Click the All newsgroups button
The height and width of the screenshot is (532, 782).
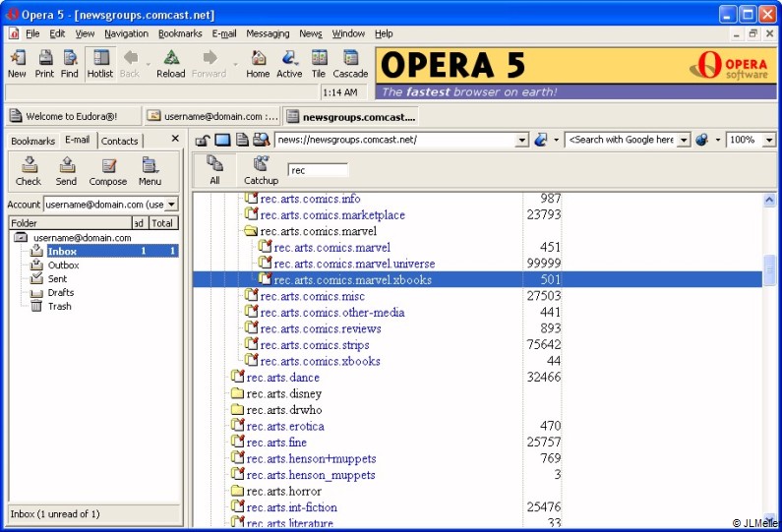point(215,169)
